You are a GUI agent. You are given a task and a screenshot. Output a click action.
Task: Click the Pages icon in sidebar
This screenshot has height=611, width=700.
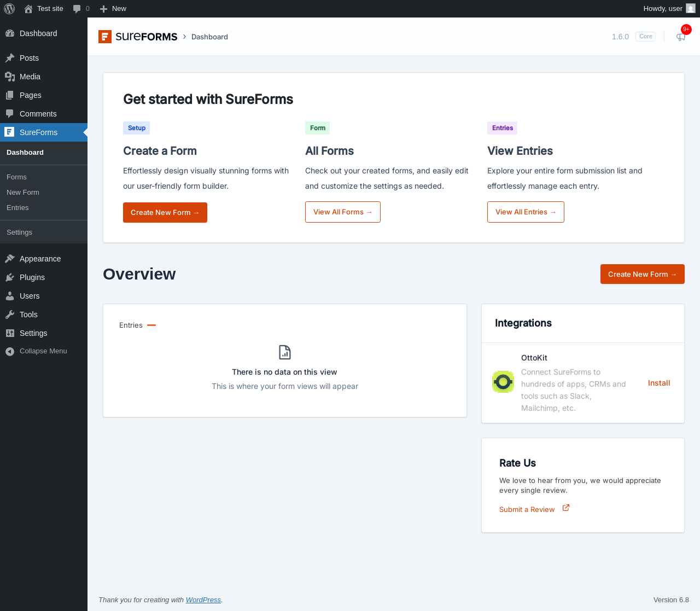10,95
